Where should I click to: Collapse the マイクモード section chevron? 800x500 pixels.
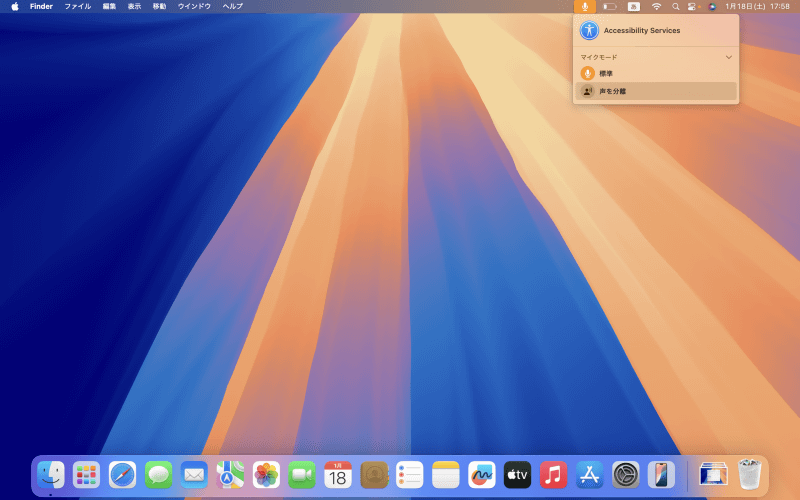tap(729, 57)
